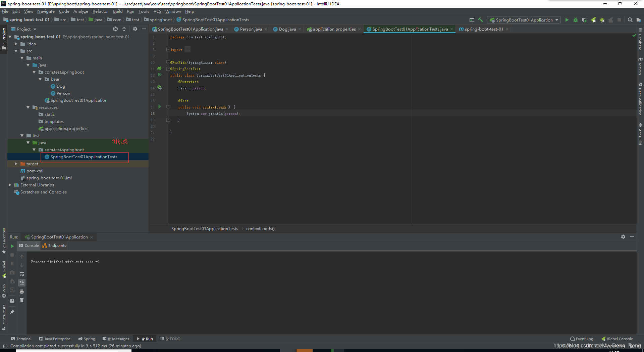
Task: Open the Maven side panel
Action: 640,66
